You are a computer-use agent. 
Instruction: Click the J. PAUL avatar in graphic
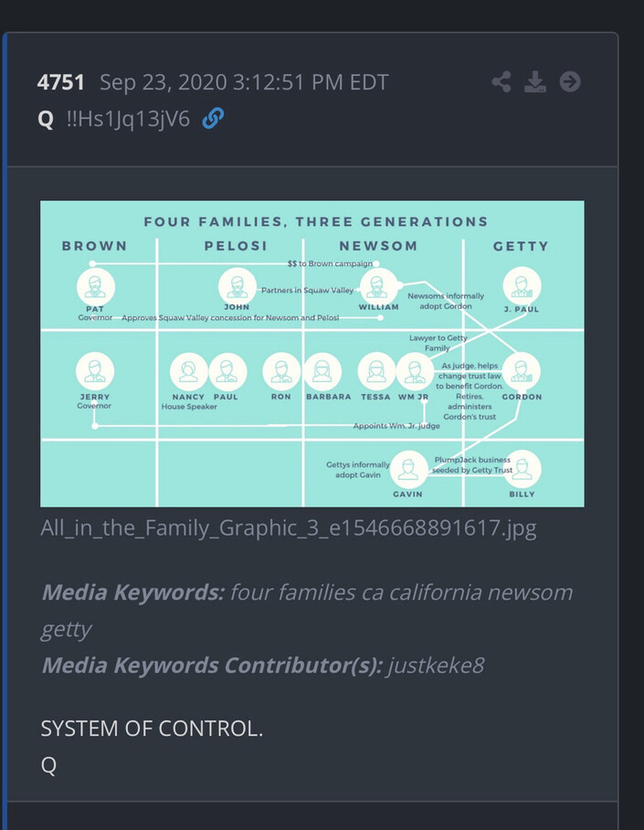[x=522, y=286]
